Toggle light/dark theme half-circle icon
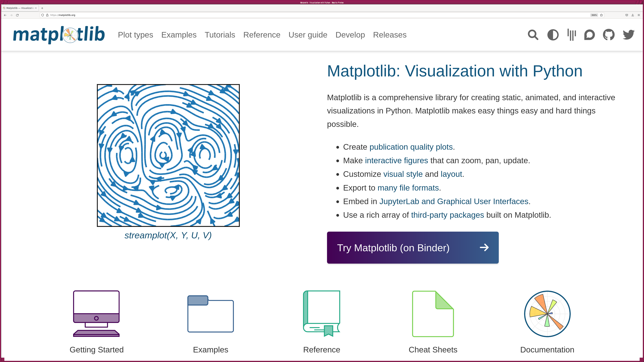This screenshot has width=644, height=362. (x=553, y=35)
